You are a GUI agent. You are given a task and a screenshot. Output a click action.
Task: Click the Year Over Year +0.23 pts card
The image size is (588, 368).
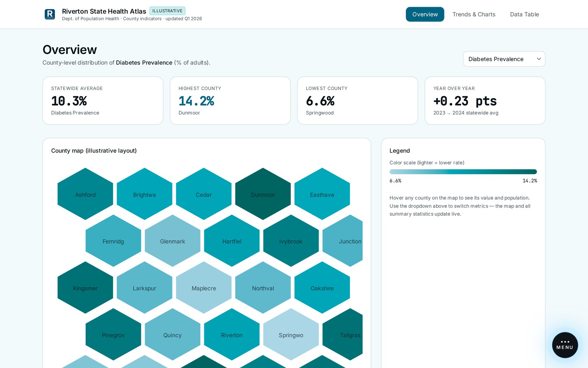[485, 101]
